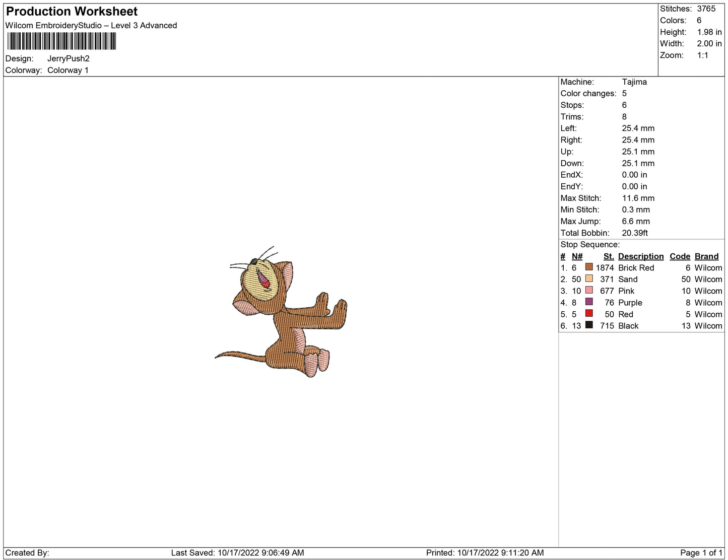Select the "Black" description text
This screenshot has height=560, width=728.
click(x=628, y=325)
